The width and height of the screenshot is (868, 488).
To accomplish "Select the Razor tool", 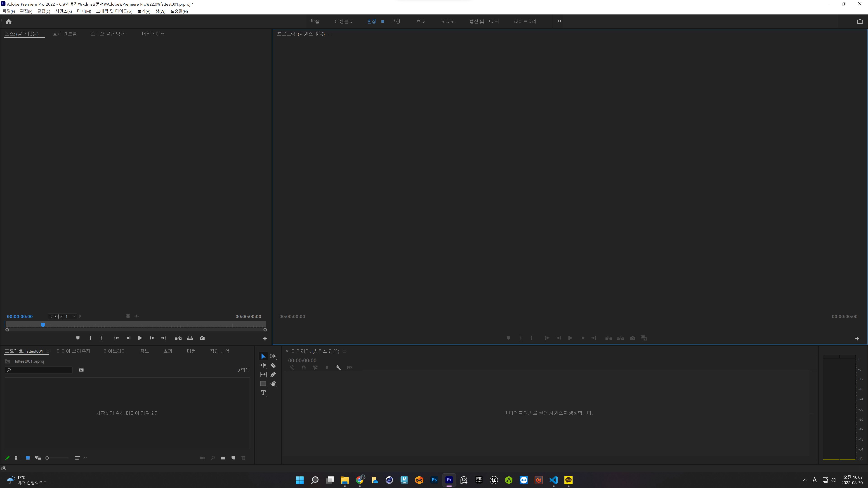I will pyautogui.click(x=273, y=365).
